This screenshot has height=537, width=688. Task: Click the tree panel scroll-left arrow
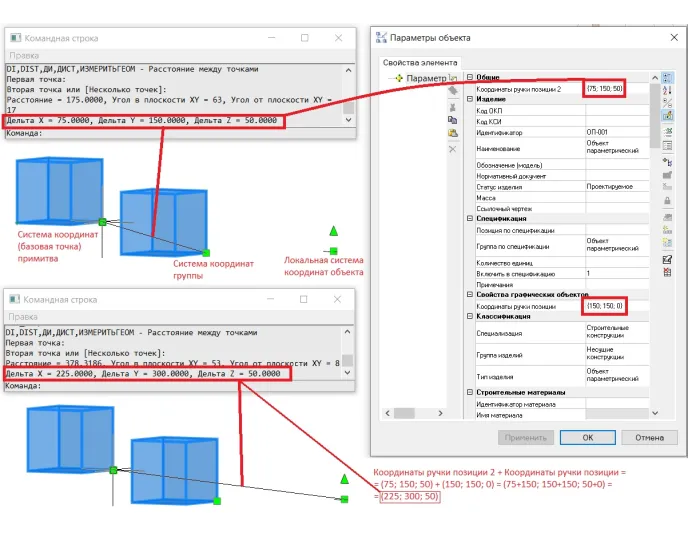point(387,413)
